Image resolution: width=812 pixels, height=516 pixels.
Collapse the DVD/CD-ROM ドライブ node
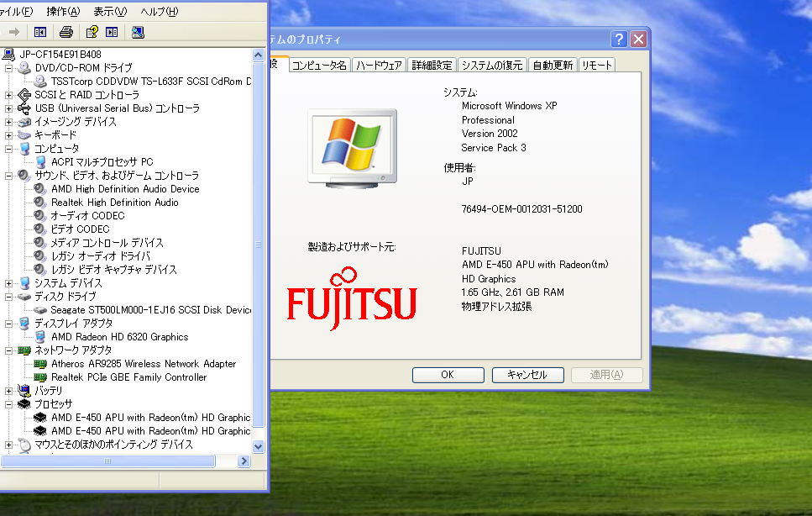click(8, 68)
